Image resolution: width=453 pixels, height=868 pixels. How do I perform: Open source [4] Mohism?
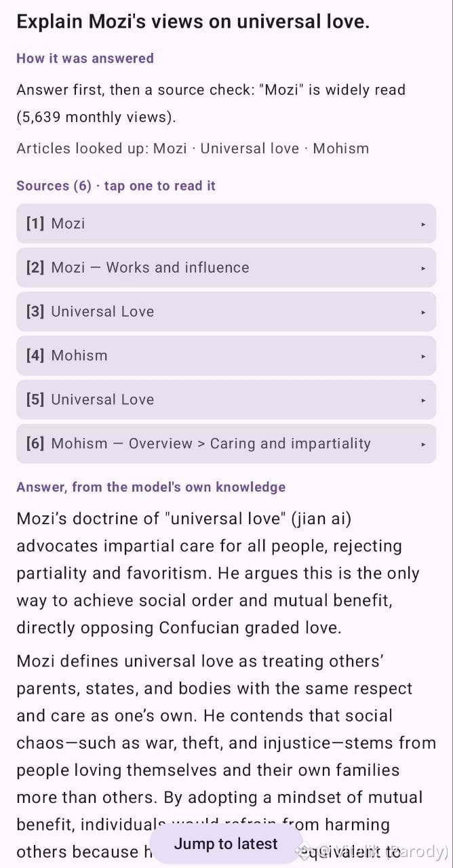coord(226,356)
